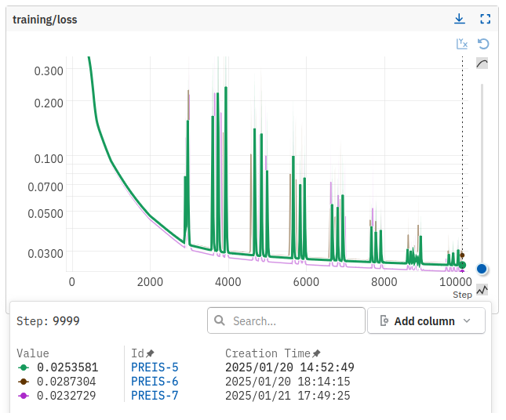
Task: Click the Add column chevron arrow
Action: [468, 321]
